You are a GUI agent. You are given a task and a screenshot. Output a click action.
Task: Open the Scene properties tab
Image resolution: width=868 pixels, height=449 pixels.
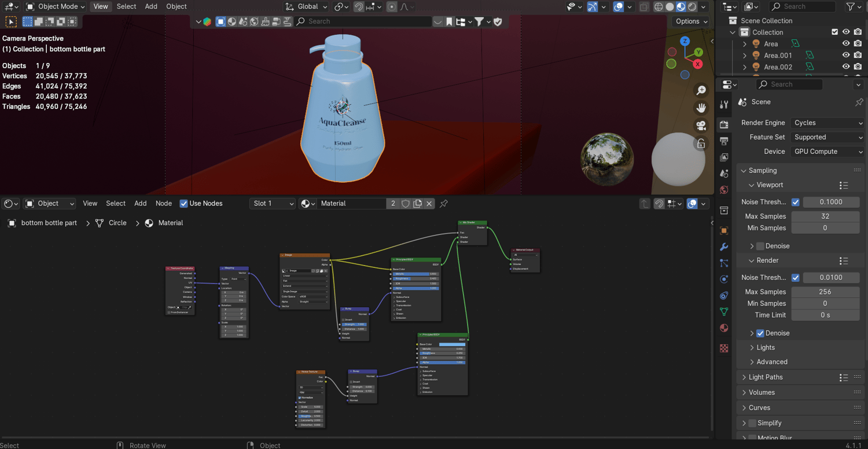tap(724, 174)
